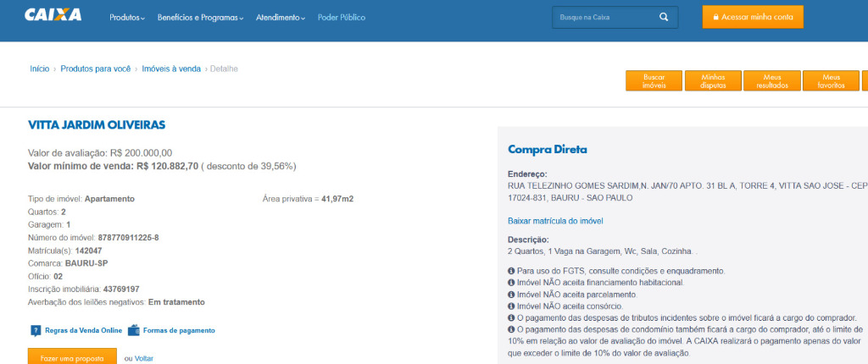The image size is (868, 364).
Task: Expand the Atendimento dropdown menu
Action: (x=280, y=18)
